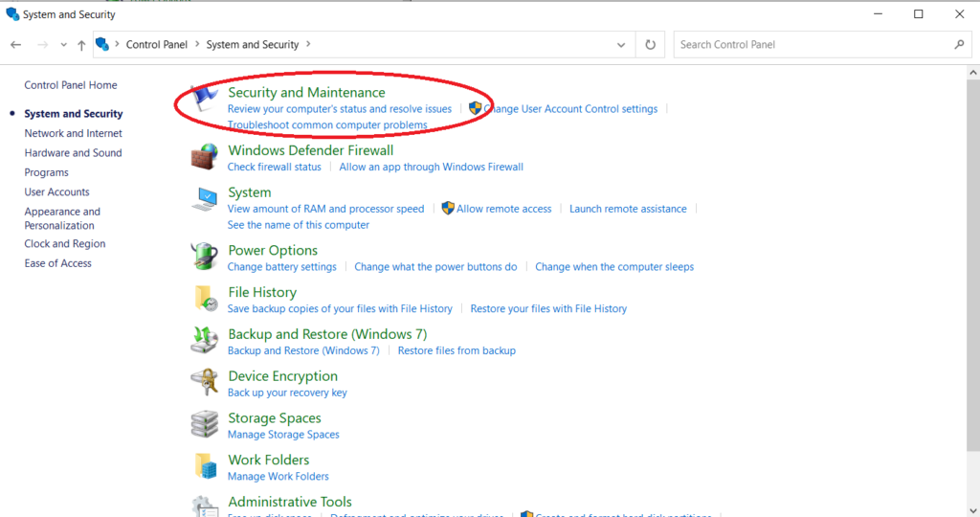The height and width of the screenshot is (517, 980).
Task: Click the shield icon beside Change User Account Control
Action: (475, 108)
